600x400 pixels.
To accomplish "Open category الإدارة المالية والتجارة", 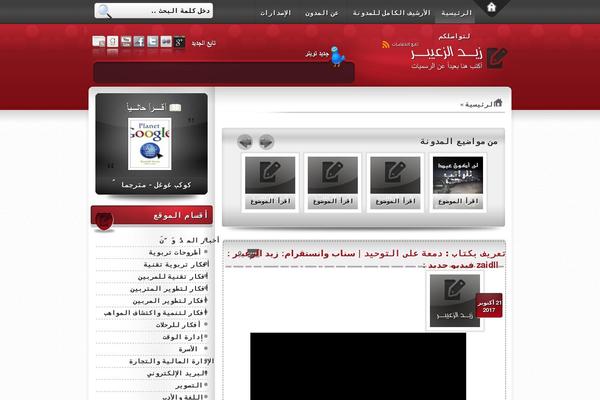I will click(x=171, y=361).
